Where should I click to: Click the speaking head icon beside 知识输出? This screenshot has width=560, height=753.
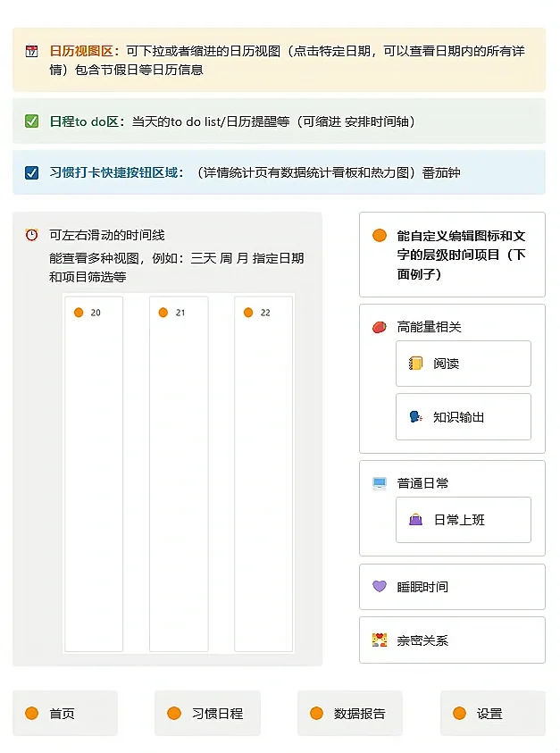(415, 417)
